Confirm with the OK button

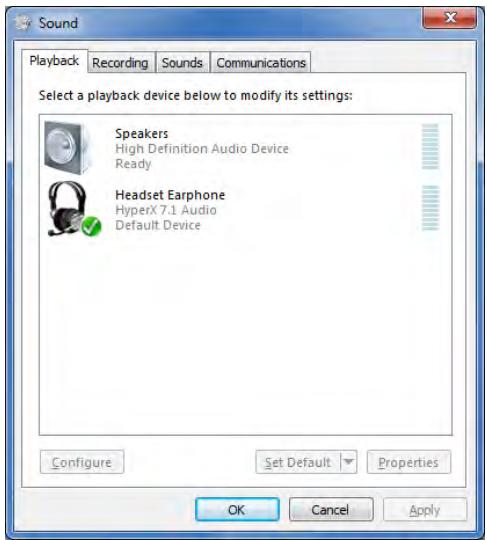click(x=237, y=510)
